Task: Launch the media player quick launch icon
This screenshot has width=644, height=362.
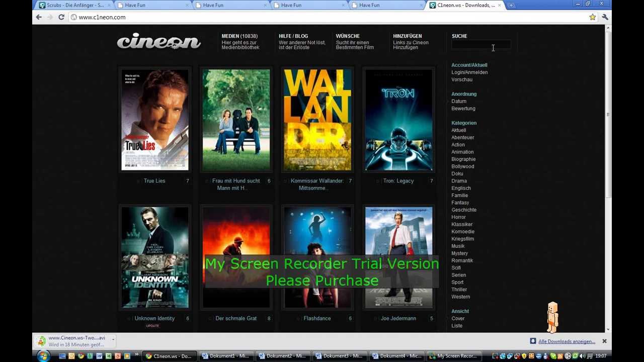Action: tap(127, 356)
